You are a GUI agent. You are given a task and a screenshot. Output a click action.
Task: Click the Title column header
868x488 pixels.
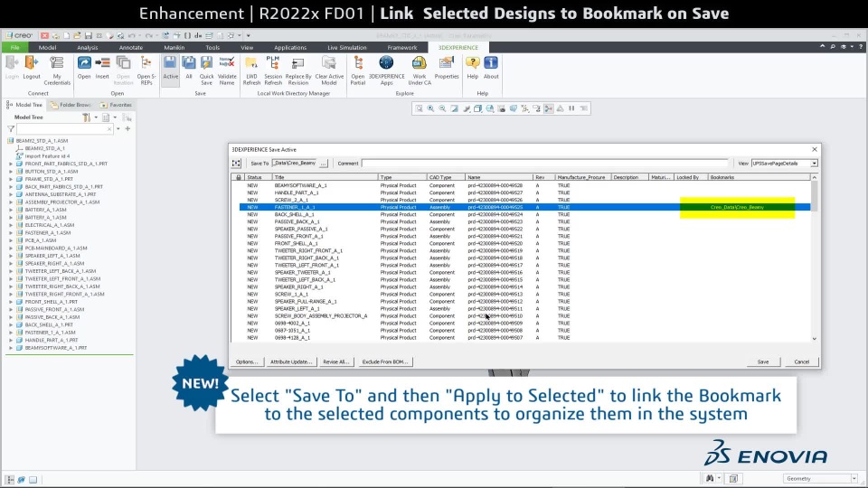pos(325,178)
